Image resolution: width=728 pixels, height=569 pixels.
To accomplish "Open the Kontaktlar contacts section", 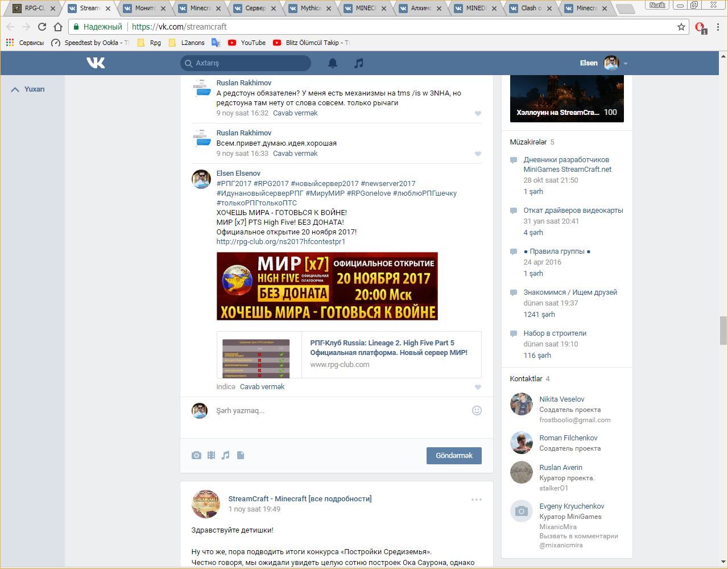I will tap(526, 379).
